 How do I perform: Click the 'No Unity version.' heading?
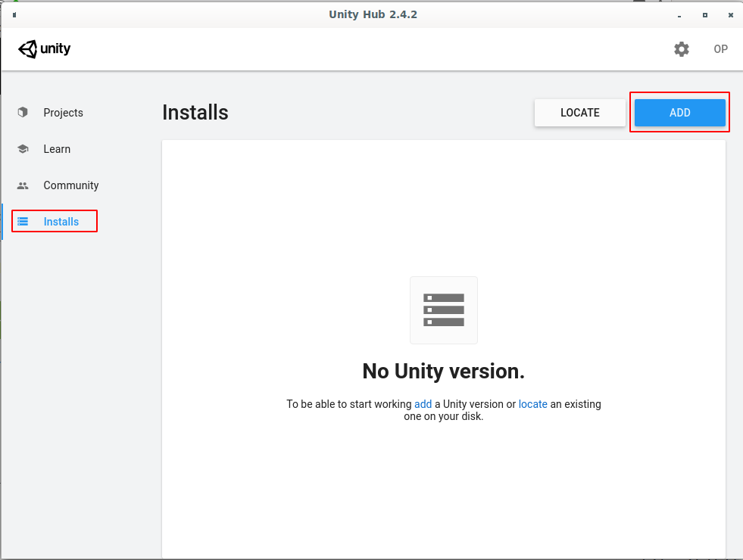[x=443, y=372]
